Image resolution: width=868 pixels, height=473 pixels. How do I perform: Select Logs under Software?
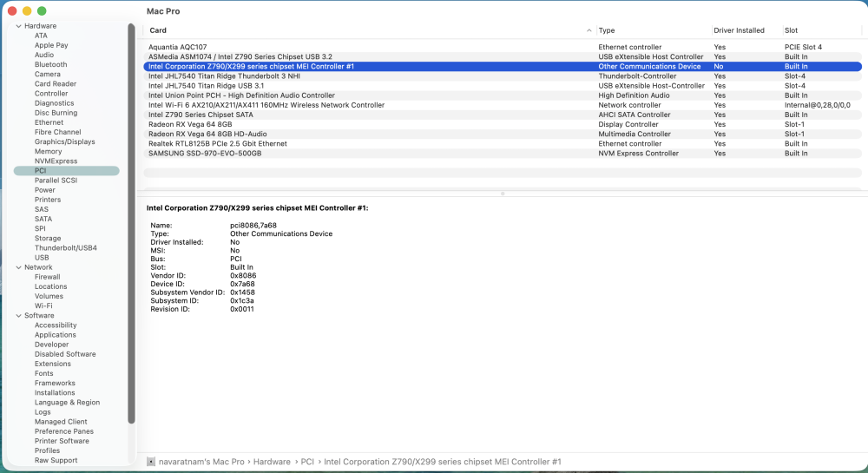click(x=43, y=412)
